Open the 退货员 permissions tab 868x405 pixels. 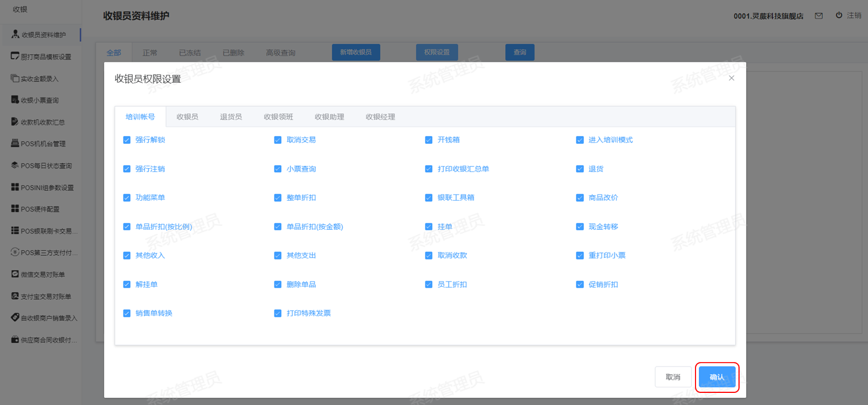click(231, 117)
